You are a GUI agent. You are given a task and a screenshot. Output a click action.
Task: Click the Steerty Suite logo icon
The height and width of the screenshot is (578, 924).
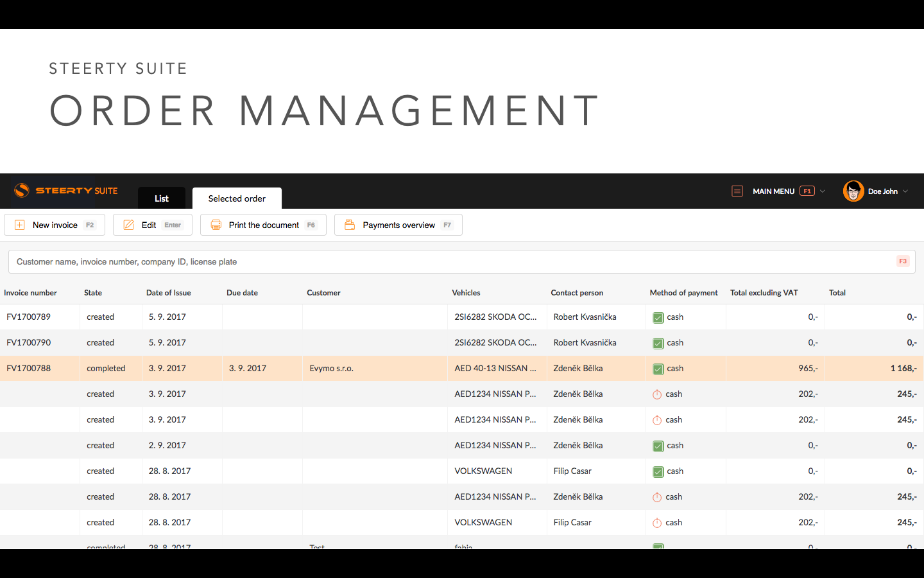tap(22, 190)
